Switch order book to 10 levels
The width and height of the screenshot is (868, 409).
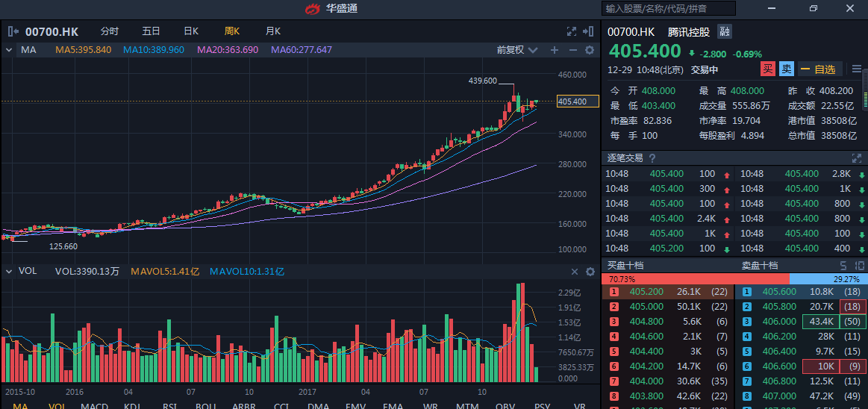click(x=859, y=266)
